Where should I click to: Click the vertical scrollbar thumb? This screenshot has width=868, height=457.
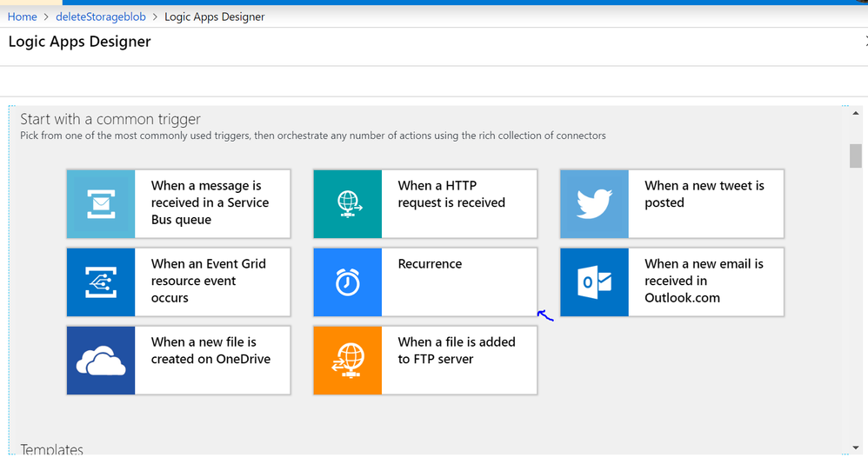click(856, 156)
